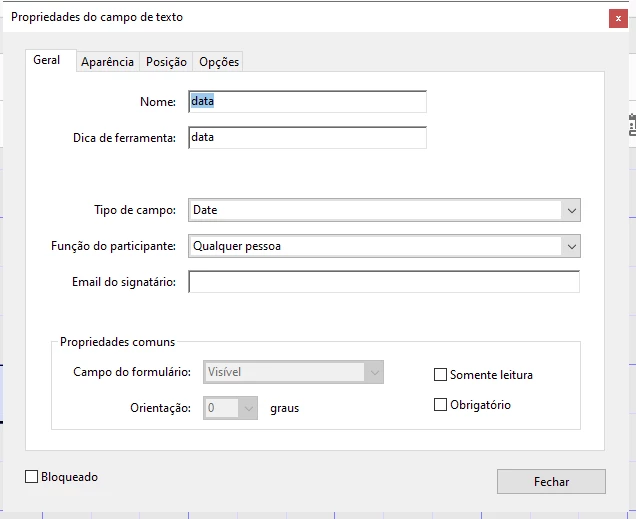Click the Dica de ferramenta field

pos(307,137)
